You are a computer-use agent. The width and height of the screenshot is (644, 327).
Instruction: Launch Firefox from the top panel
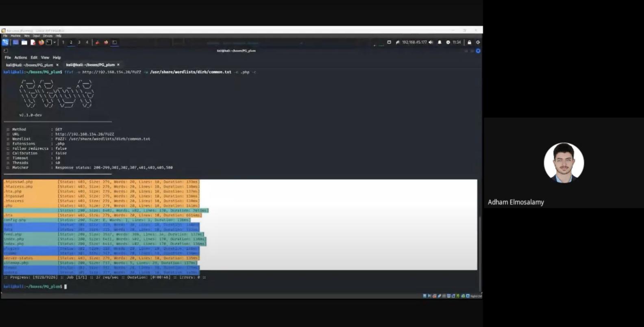tap(41, 42)
